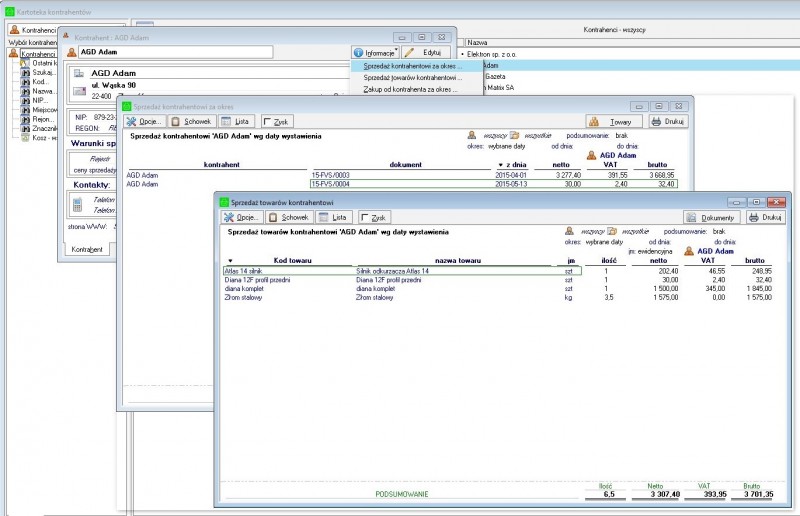Screen dimensions: 800x516
Task: Select the Złom stalowy code cell
Action: (243, 297)
